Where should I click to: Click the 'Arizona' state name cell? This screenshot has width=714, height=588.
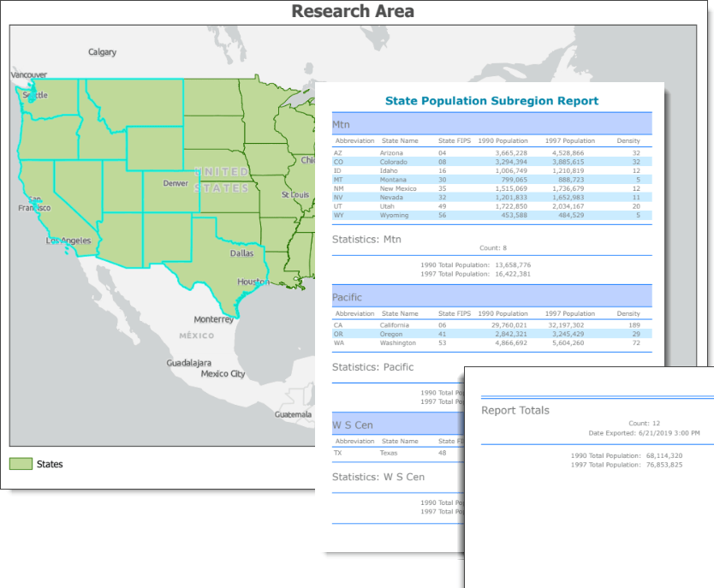point(391,153)
